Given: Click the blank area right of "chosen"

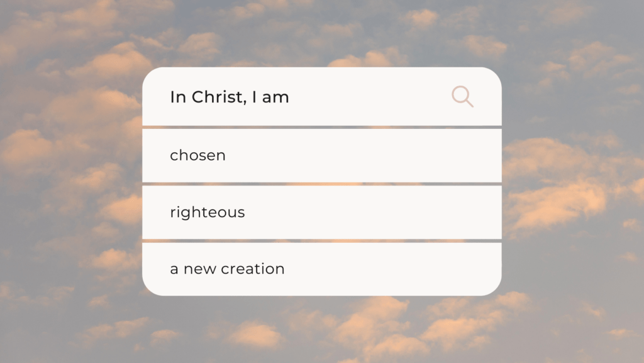Looking at the screenshot, I should [364, 155].
